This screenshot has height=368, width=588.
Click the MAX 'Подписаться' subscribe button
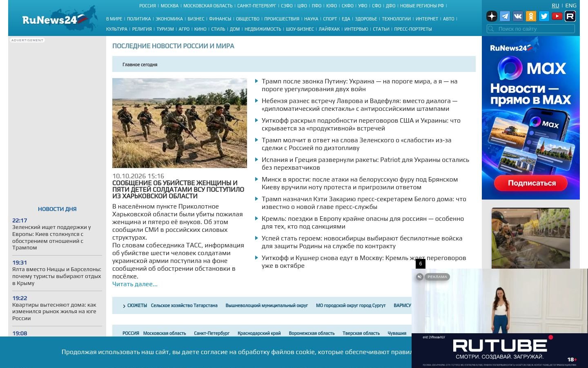coord(532,183)
